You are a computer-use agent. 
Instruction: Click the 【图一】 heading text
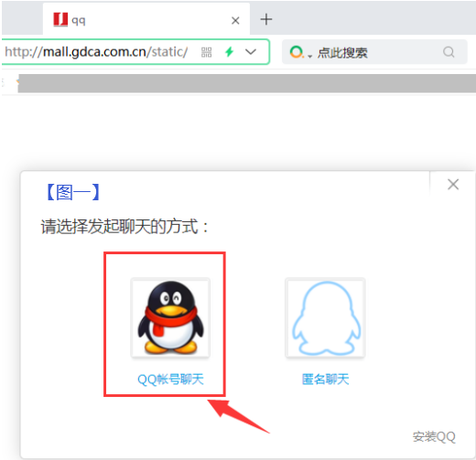click(x=73, y=192)
